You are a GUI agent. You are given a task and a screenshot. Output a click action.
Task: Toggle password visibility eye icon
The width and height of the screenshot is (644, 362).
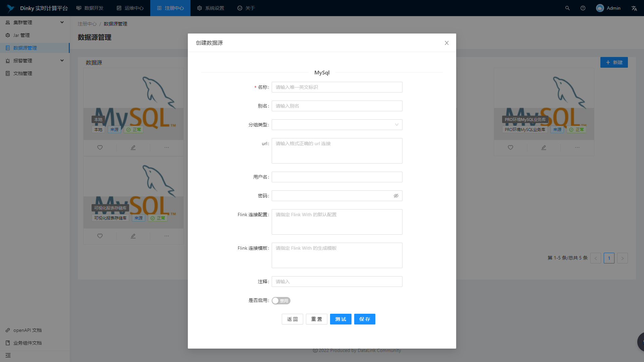(396, 196)
